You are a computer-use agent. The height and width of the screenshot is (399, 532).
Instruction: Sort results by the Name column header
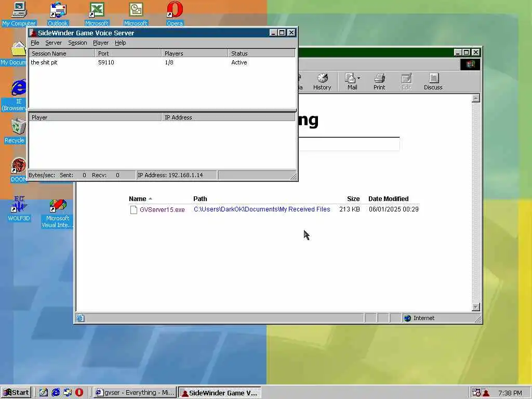pyautogui.click(x=137, y=199)
